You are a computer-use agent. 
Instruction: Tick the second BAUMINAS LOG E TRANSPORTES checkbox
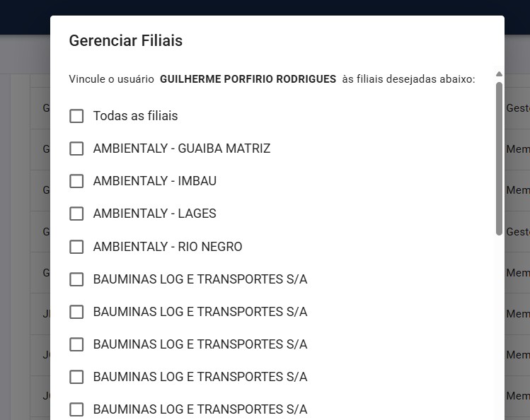pyautogui.click(x=76, y=312)
